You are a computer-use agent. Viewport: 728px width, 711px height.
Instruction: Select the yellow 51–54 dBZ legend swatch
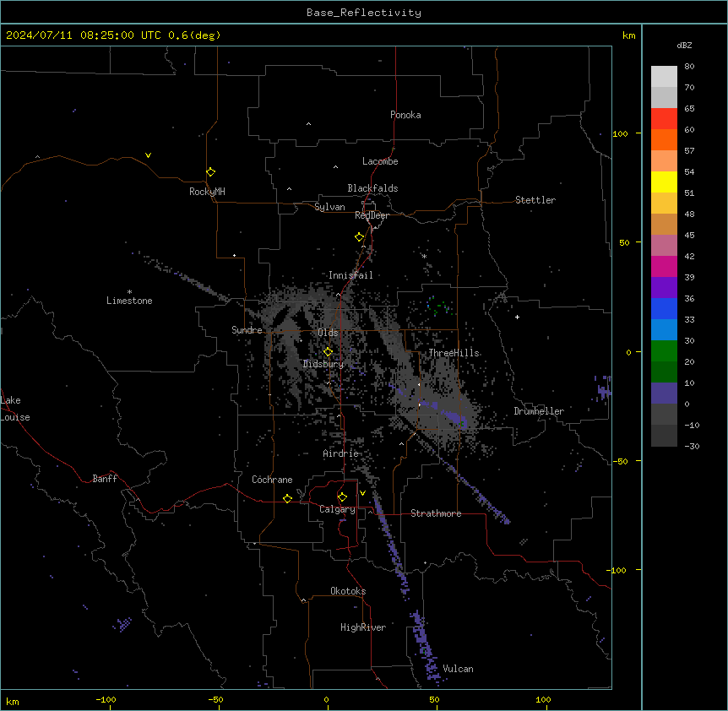pyautogui.click(x=664, y=182)
